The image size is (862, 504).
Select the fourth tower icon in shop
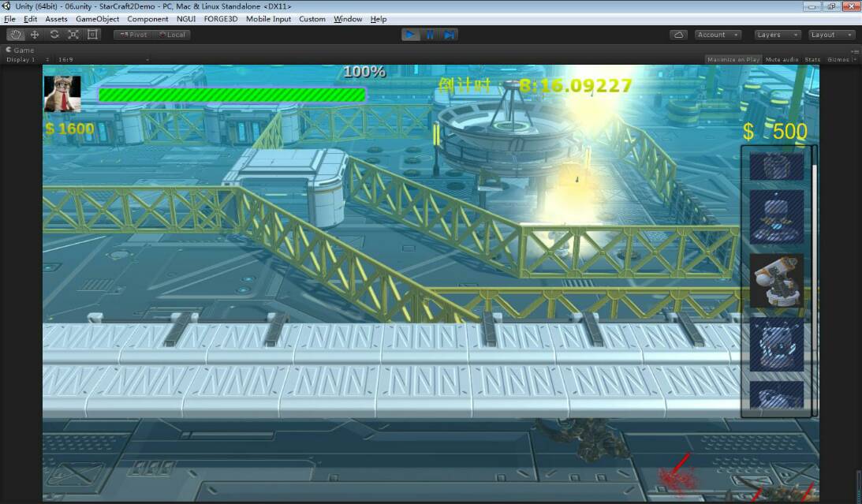coord(776,344)
